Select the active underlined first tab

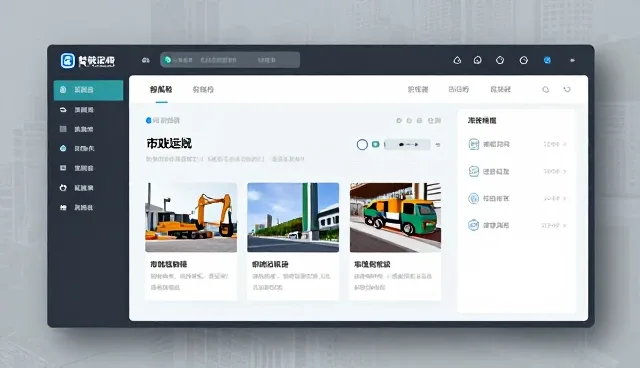pyautogui.click(x=161, y=89)
